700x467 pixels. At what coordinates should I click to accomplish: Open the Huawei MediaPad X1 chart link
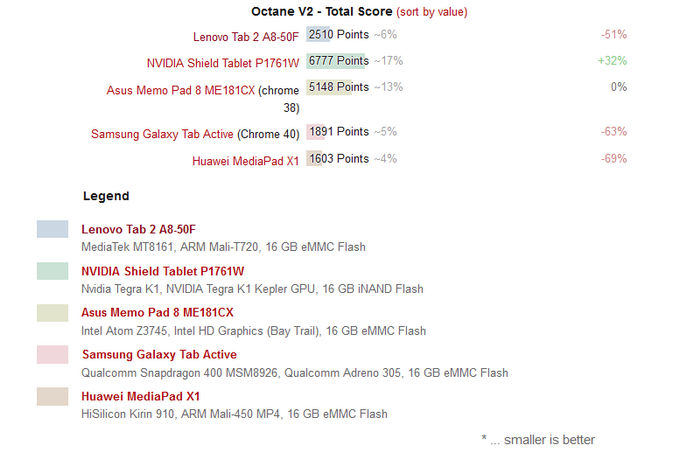(245, 161)
